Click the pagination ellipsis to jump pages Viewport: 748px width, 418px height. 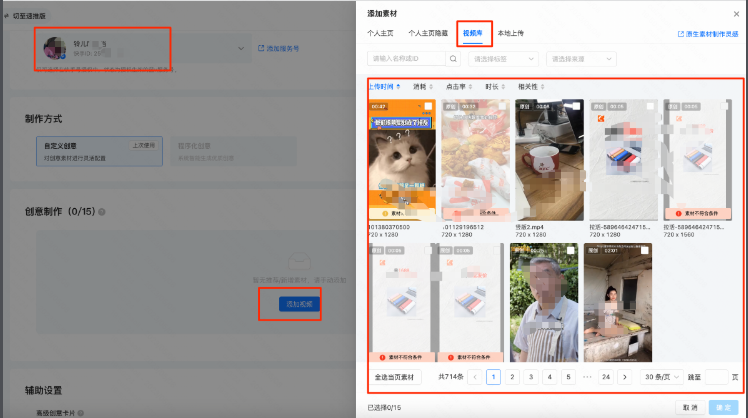(587, 377)
